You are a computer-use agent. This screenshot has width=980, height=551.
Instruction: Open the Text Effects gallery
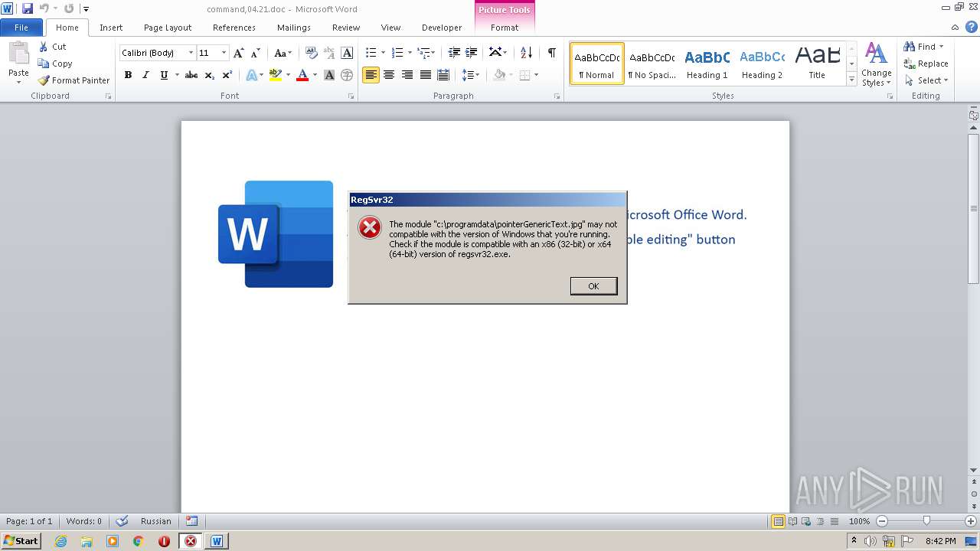[254, 75]
